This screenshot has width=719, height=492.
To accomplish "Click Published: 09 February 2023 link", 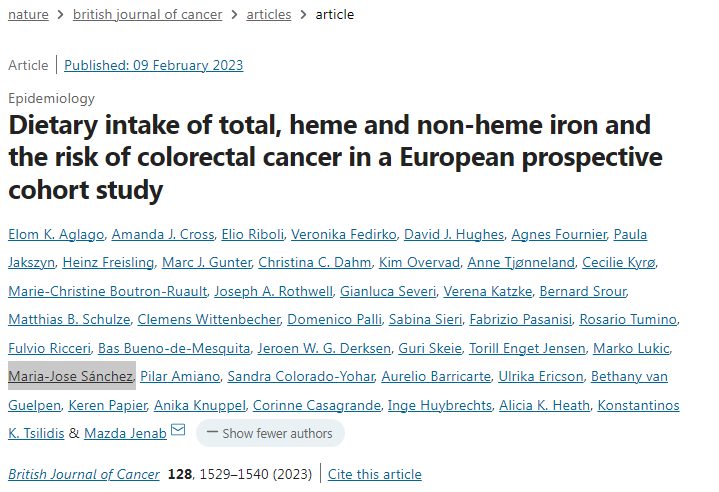I will (154, 65).
